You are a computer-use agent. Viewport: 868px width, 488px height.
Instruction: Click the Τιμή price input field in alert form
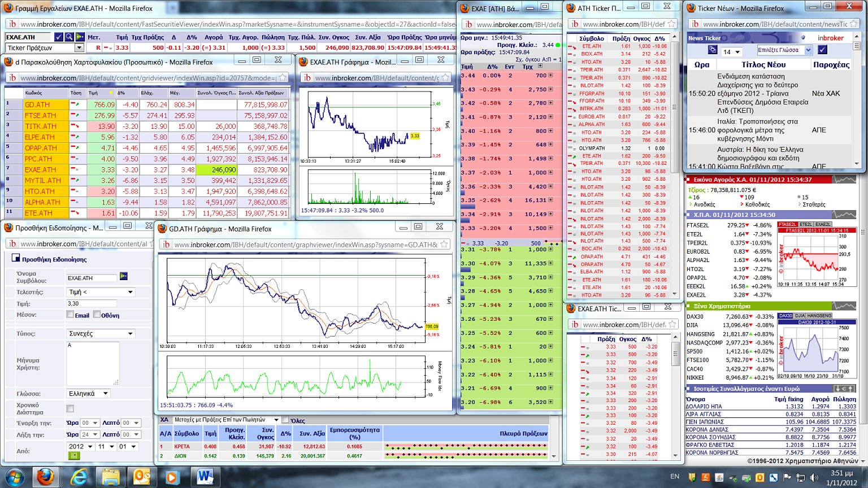pos(90,303)
